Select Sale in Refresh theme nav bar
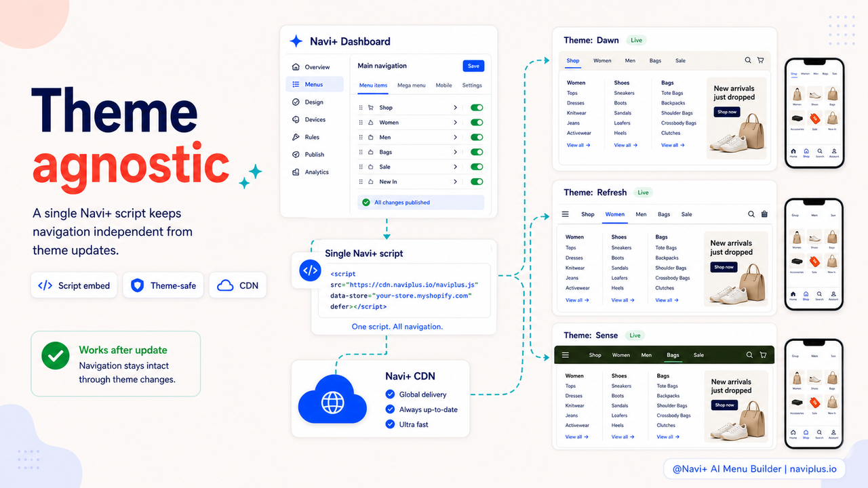 [x=687, y=214]
